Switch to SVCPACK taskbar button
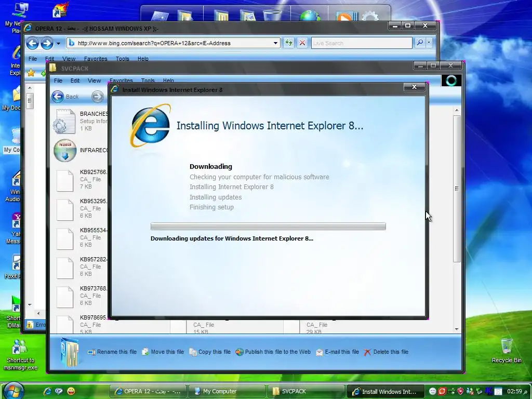This screenshot has width=532, height=399. [305, 392]
